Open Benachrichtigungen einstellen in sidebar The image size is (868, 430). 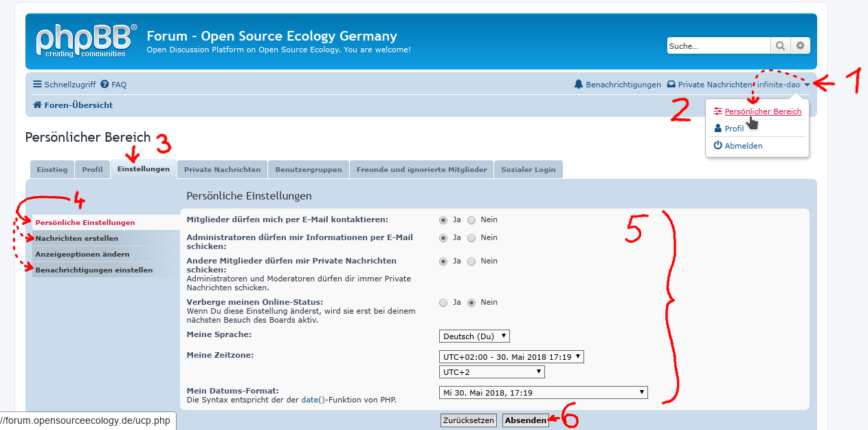click(x=94, y=270)
